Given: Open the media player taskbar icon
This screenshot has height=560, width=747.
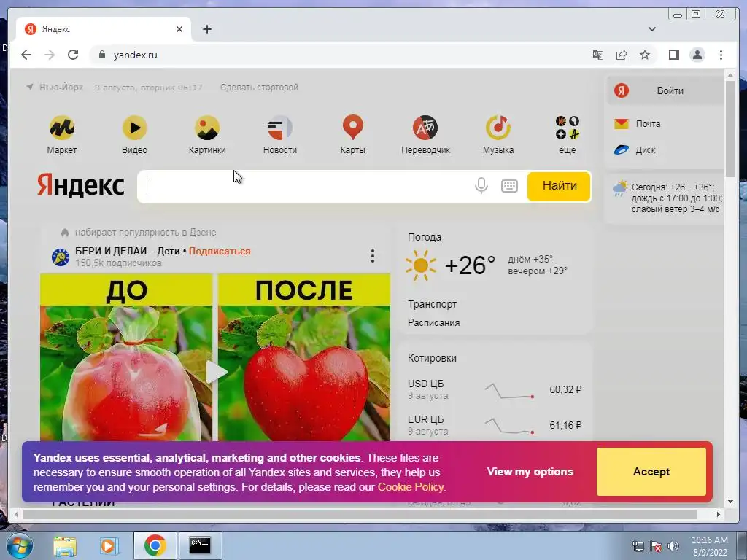Looking at the screenshot, I should pyautogui.click(x=109, y=546).
